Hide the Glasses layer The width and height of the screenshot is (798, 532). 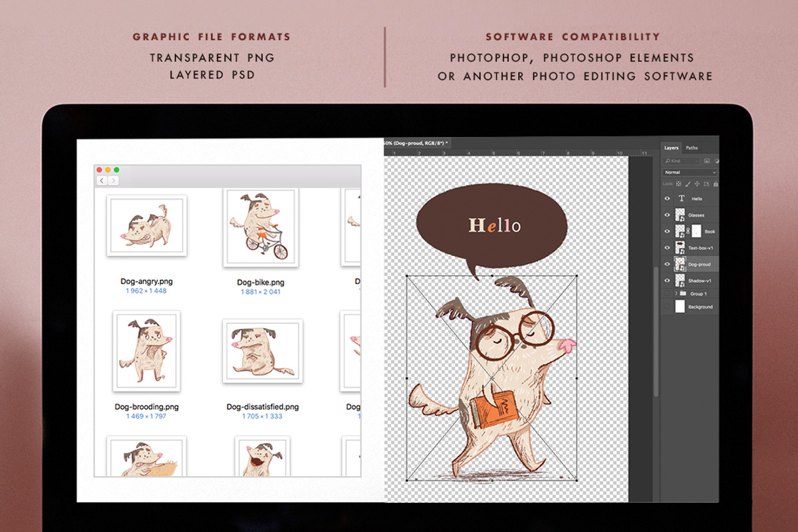point(667,215)
